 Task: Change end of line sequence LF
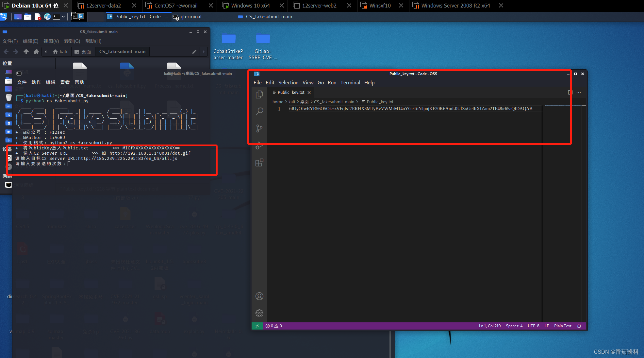(x=547, y=326)
